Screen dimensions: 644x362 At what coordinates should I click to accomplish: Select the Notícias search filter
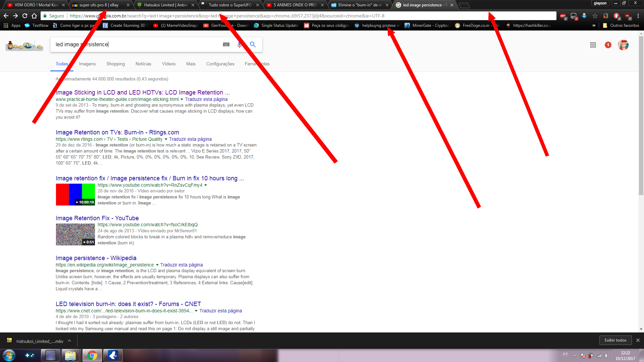[x=143, y=64]
